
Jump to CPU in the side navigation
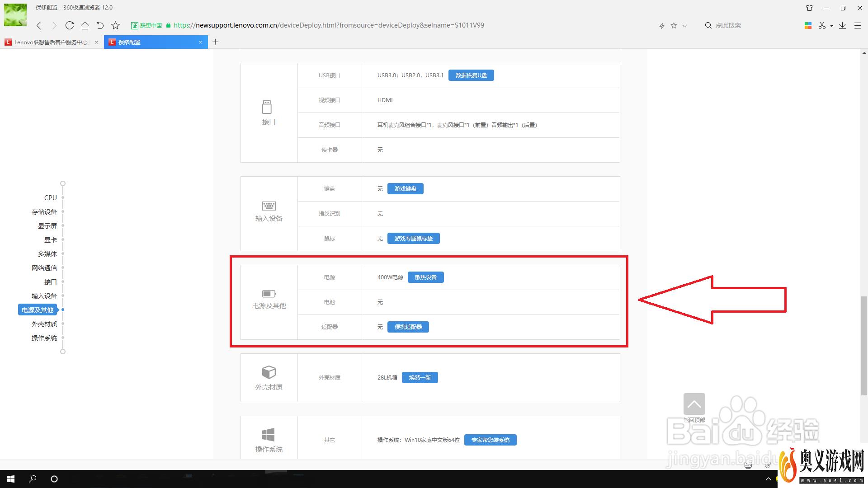(51, 198)
